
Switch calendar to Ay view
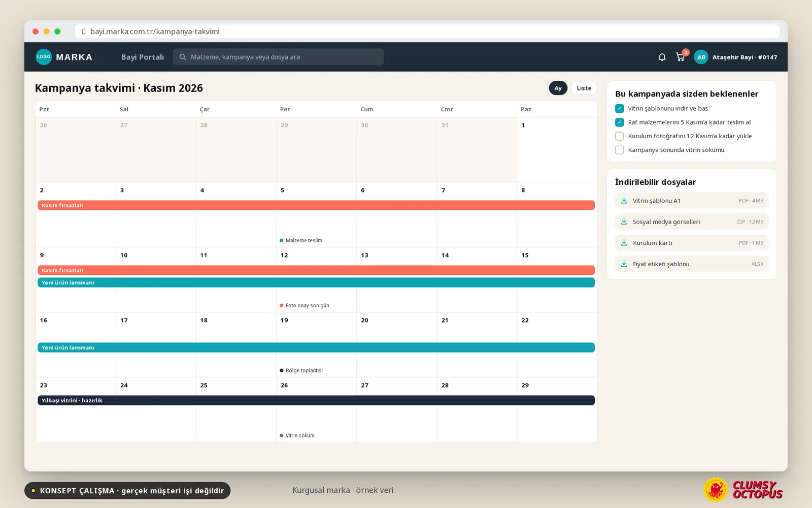click(558, 88)
